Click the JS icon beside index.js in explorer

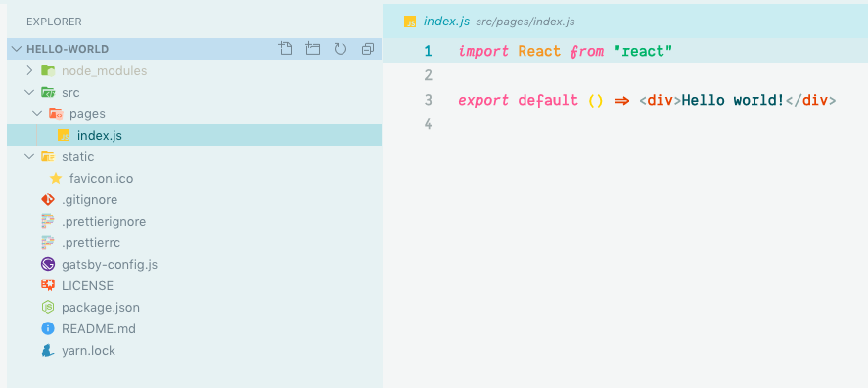64,136
